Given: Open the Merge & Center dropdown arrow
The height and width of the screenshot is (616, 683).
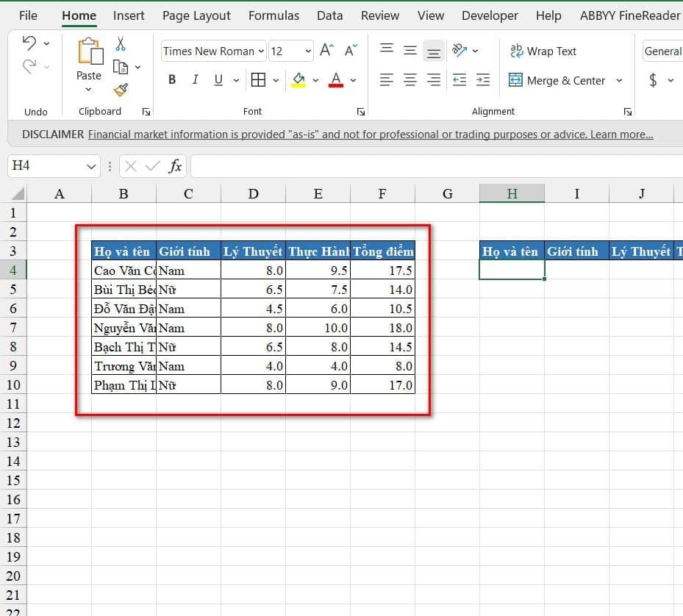Looking at the screenshot, I should [619, 81].
